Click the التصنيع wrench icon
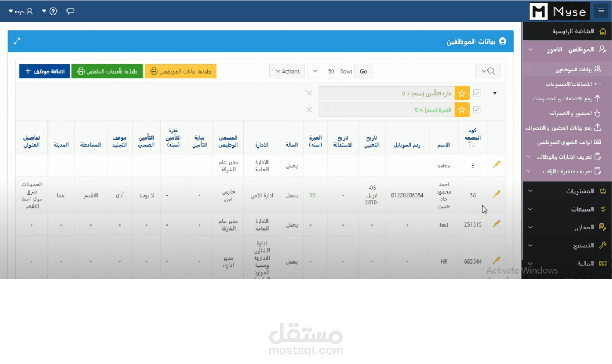This screenshot has width=612, height=364. pyautogui.click(x=603, y=246)
